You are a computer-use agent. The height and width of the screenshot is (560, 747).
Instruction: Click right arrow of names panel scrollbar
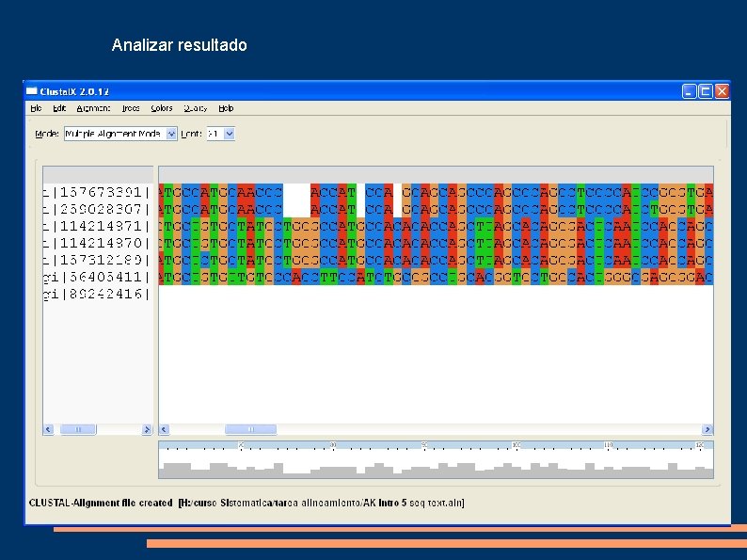[x=147, y=429]
